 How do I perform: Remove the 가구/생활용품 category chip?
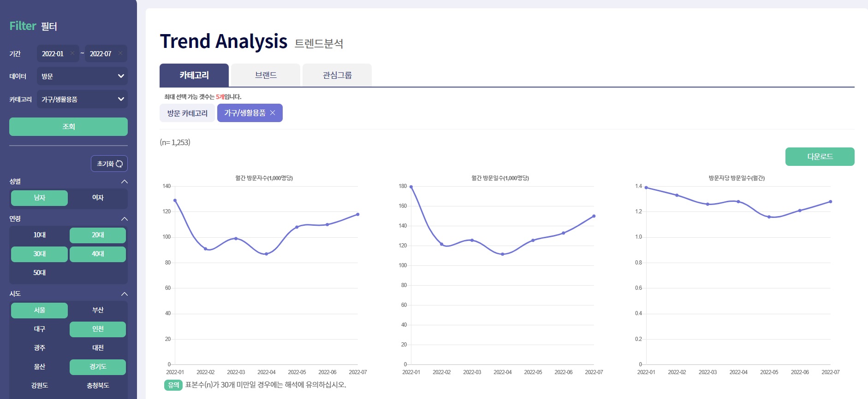click(x=273, y=113)
